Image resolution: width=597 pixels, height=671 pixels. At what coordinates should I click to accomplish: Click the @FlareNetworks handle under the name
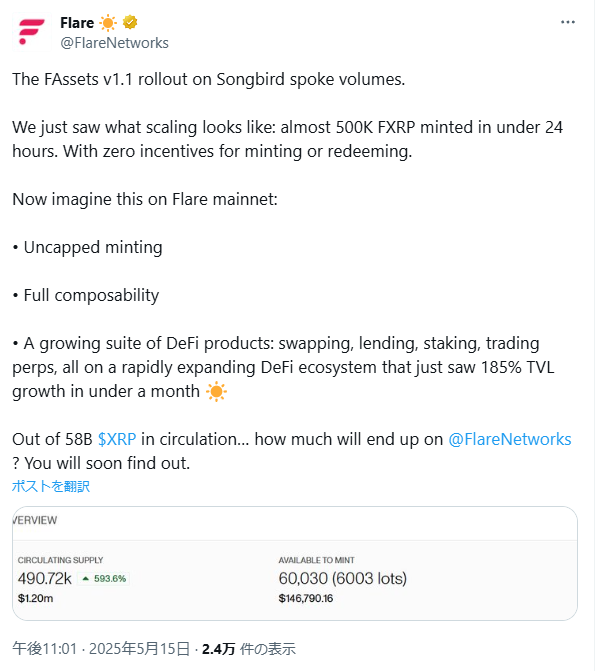coord(115,43)
